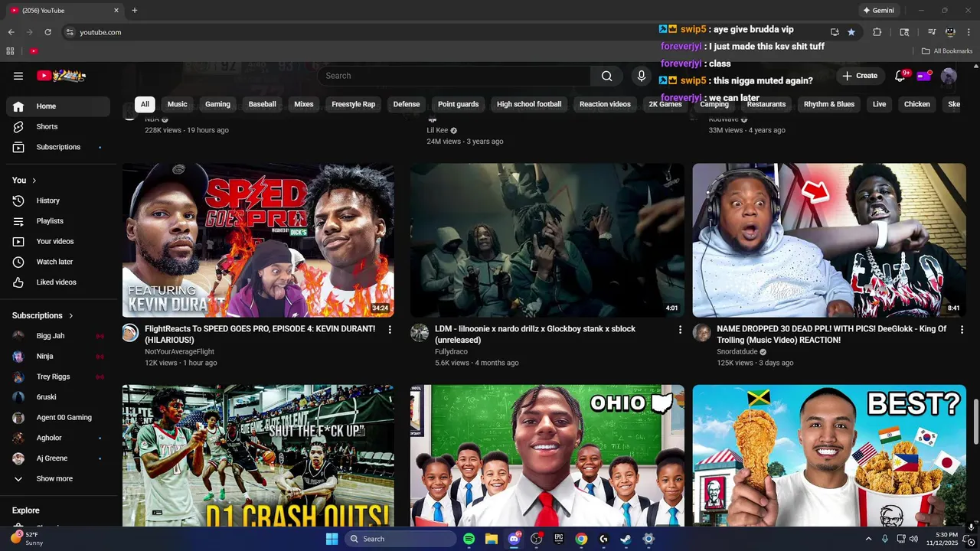Click the page vertical scrollbar thumb

coord(975,421)
